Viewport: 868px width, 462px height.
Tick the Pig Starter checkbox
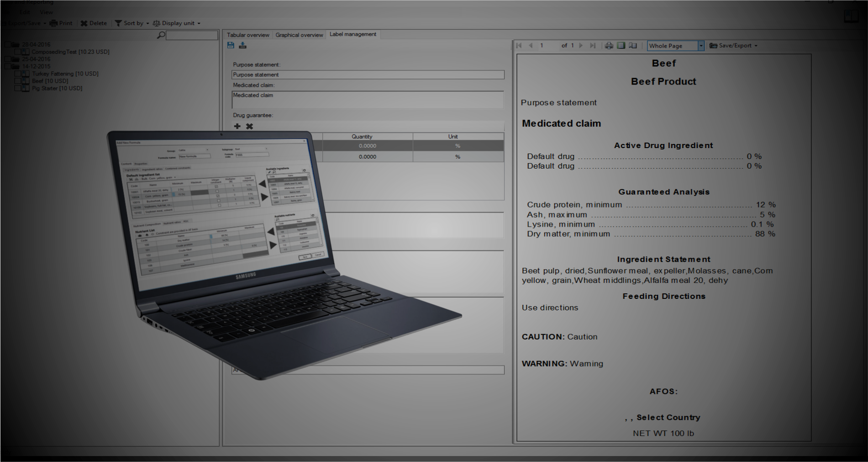[x=18, y=89]
